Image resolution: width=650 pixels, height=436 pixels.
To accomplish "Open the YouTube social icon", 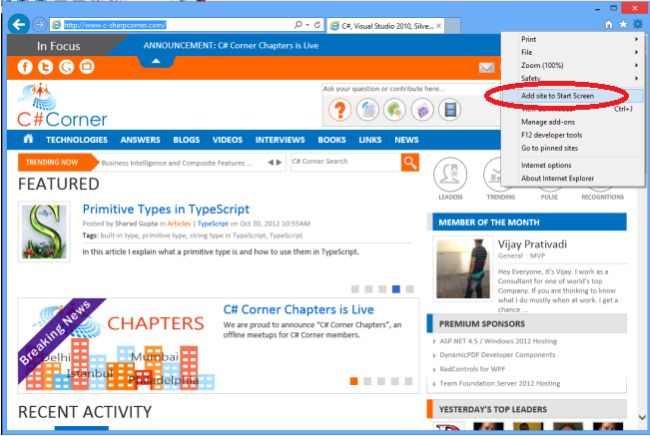I will click(87, 67).
